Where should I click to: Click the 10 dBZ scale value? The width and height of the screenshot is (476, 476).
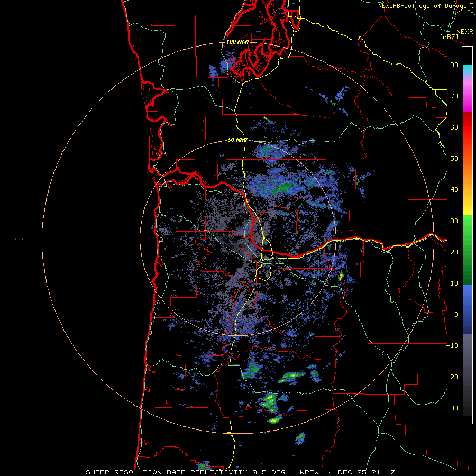click(x=454, y=283)
